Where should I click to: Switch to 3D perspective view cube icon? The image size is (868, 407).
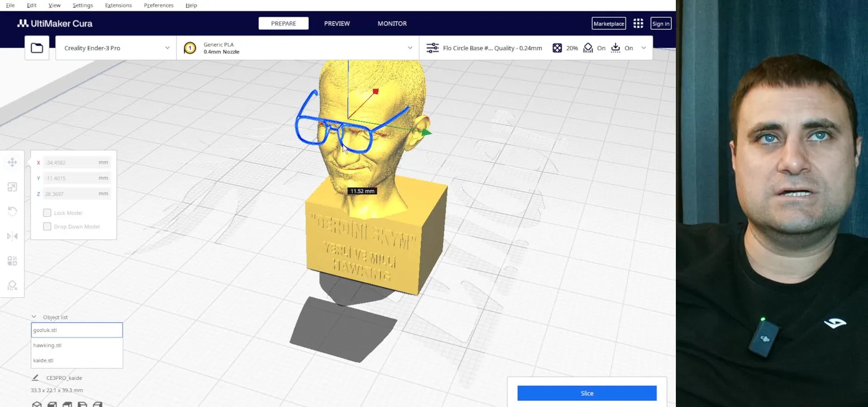(37, 404)
